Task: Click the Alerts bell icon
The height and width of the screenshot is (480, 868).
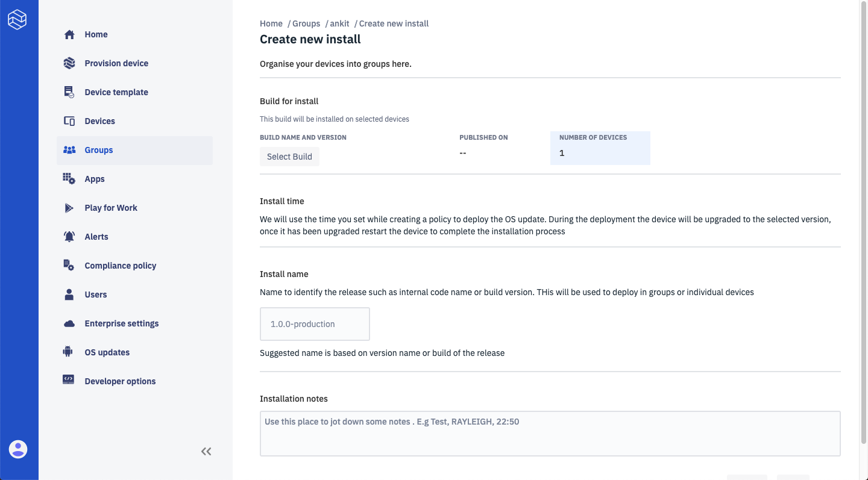Action: tap(69, 237)
